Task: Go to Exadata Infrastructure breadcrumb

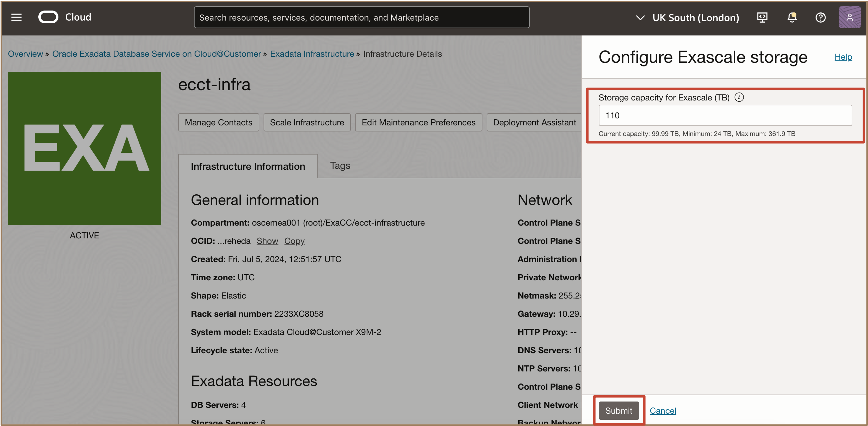Action: pyautogui.click(x=312, y=54)
